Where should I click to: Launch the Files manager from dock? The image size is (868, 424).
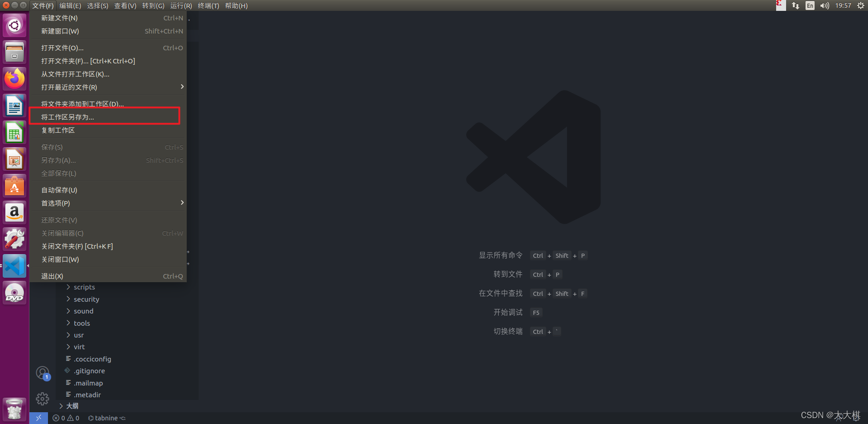[x=14, y=52]
